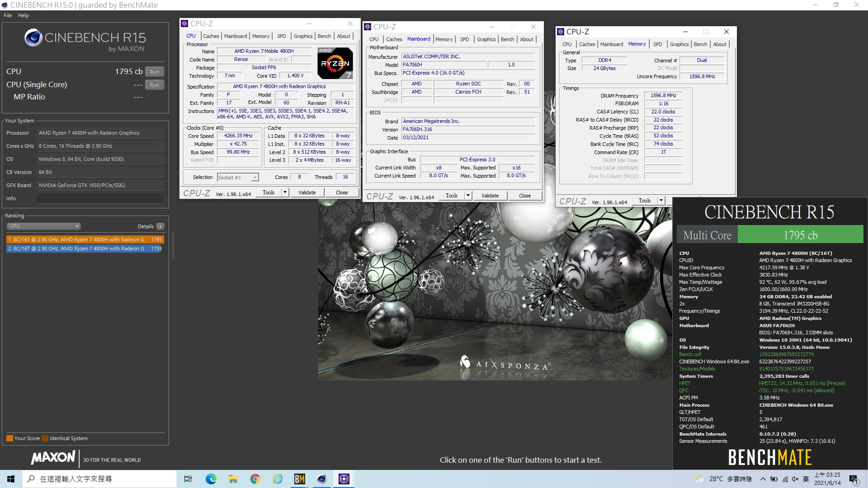
Task: Open SPD tab in Memory CPU-Z window
Action: coord(658,44)
